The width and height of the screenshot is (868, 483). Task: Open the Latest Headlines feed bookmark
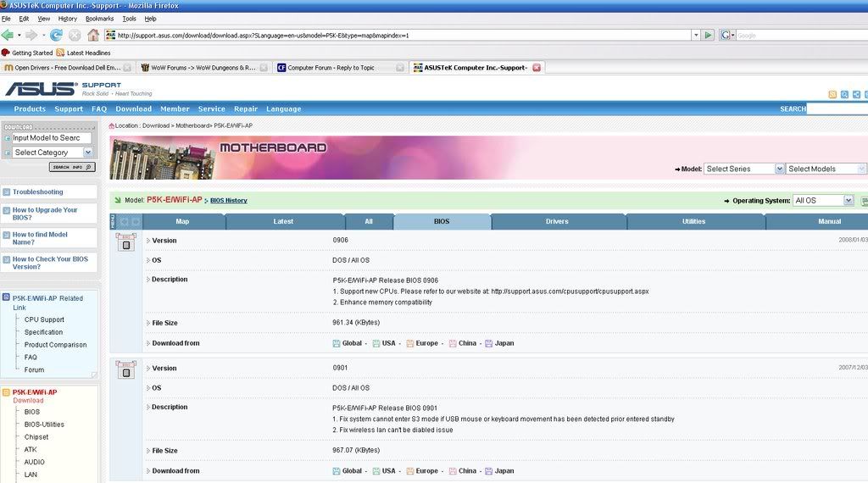click(x=83, y=53)
